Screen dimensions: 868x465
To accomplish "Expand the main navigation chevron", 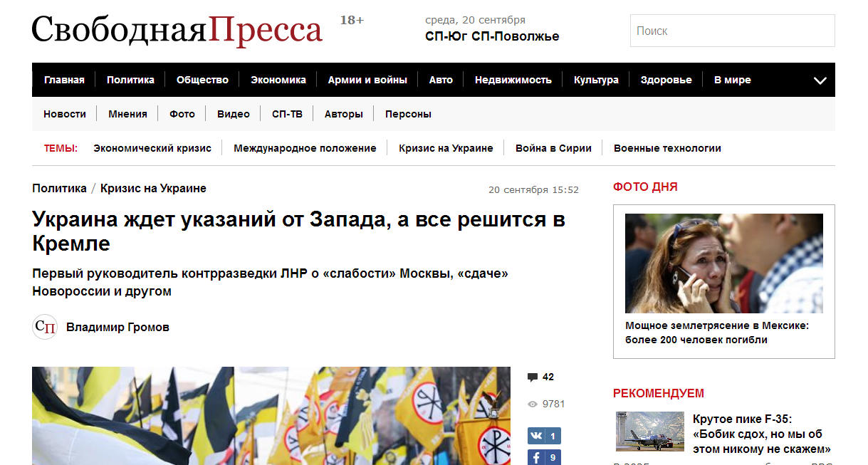I will click(820, 80).
